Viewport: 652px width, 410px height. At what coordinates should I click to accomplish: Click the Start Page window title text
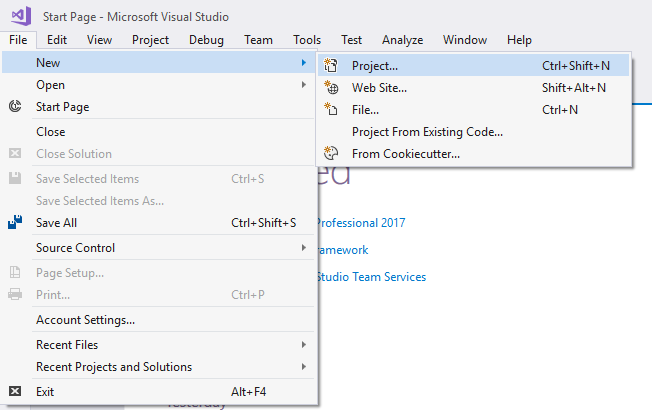click(x=136, y=17)
